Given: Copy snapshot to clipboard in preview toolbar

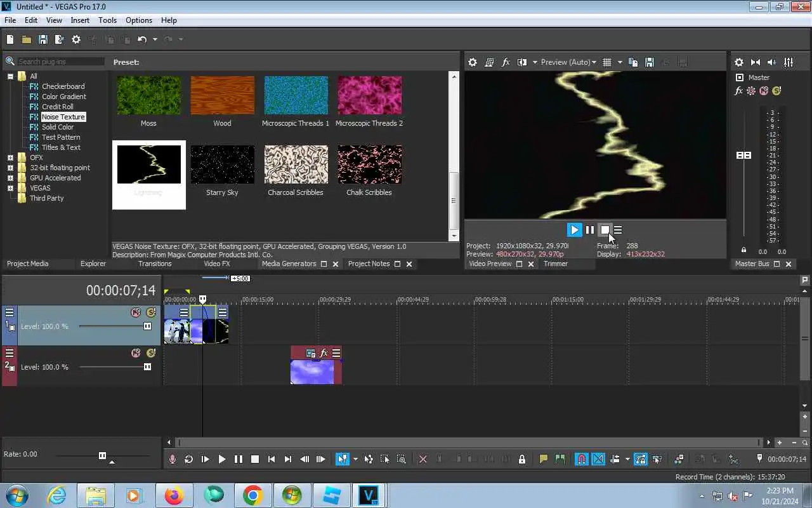Looking at the screenshot, I should [x=633, y=62].
